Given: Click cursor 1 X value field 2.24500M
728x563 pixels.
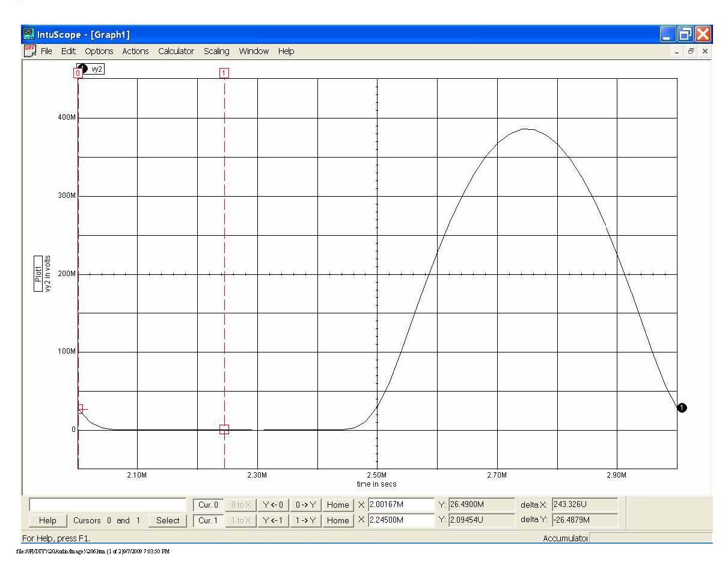Looking at the screenshot, I should pyautogui.click(x=401, y=520).
